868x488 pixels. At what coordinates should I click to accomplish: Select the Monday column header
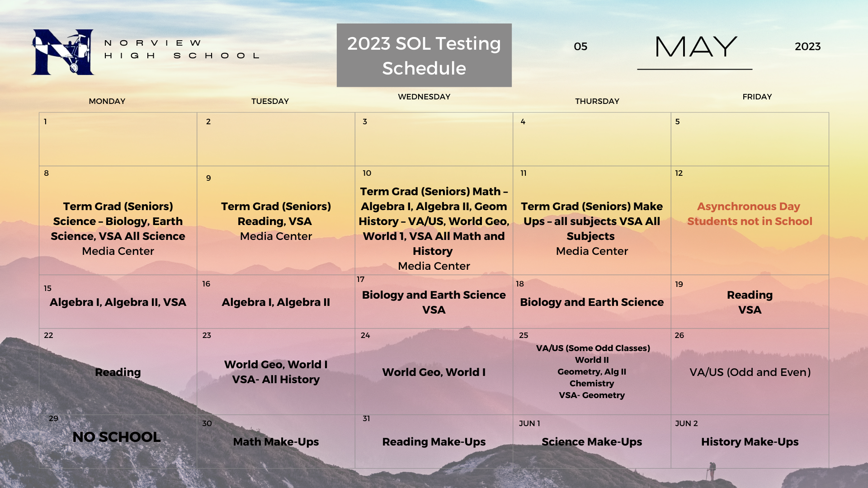point(107,101)
